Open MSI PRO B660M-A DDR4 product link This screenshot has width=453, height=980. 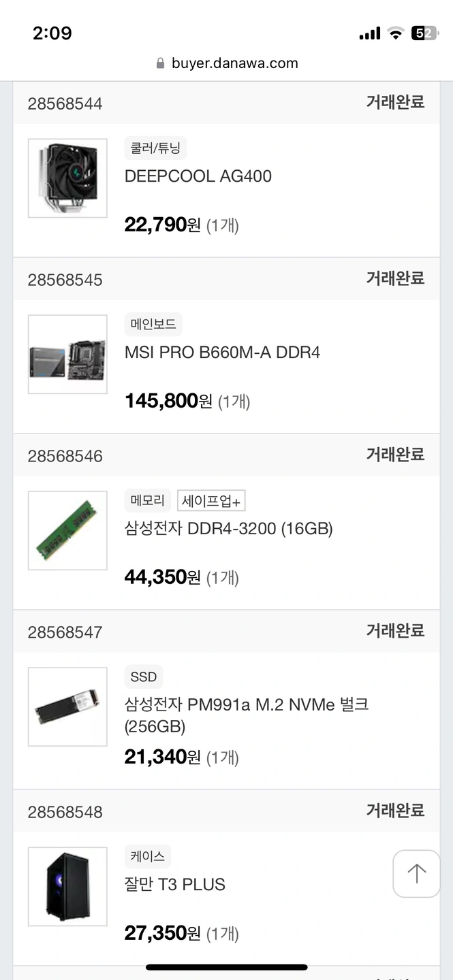[x=222, y=353]
